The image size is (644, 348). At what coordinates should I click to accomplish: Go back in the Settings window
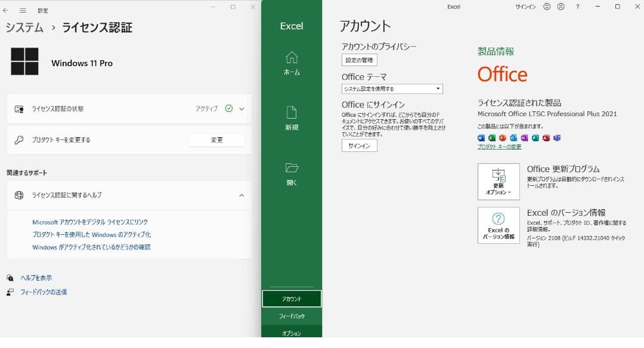click(6, 10)
